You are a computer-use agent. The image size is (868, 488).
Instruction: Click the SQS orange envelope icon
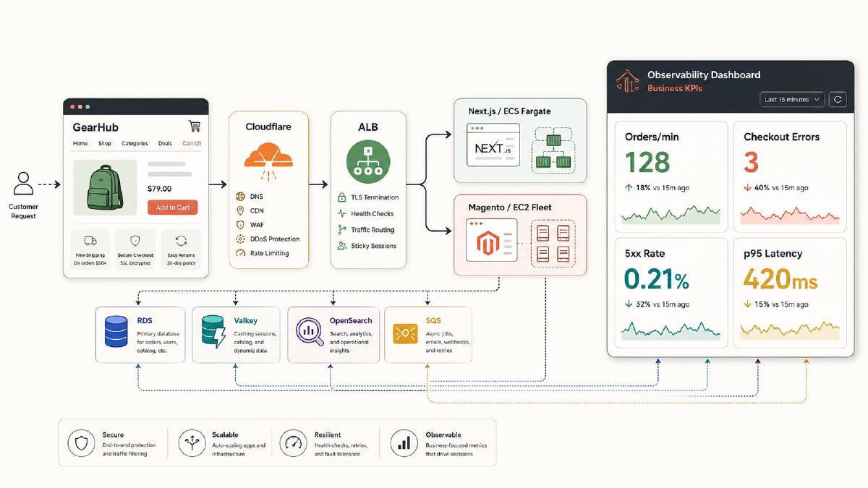[x=405, y=333]
